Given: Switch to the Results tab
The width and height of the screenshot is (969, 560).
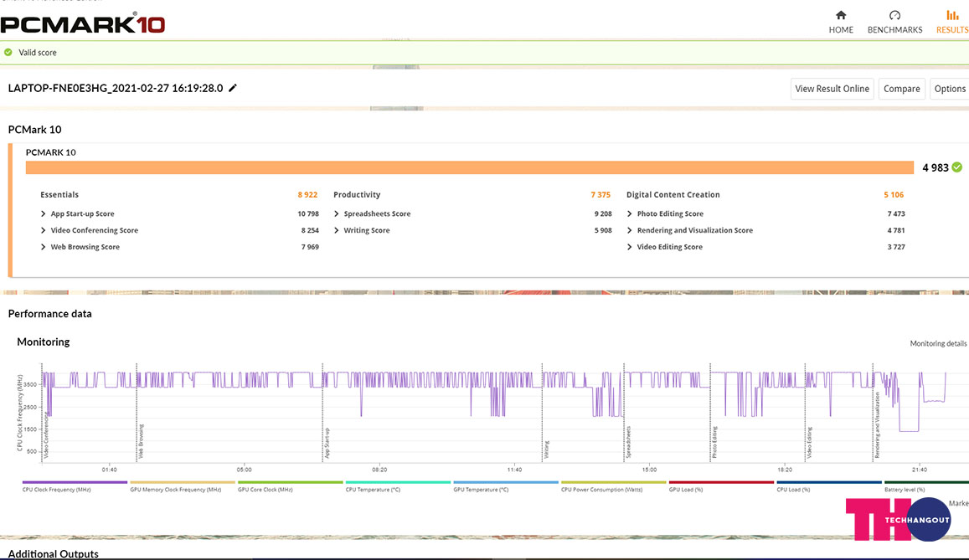Looking at the screenshot, I should point(951,23).
